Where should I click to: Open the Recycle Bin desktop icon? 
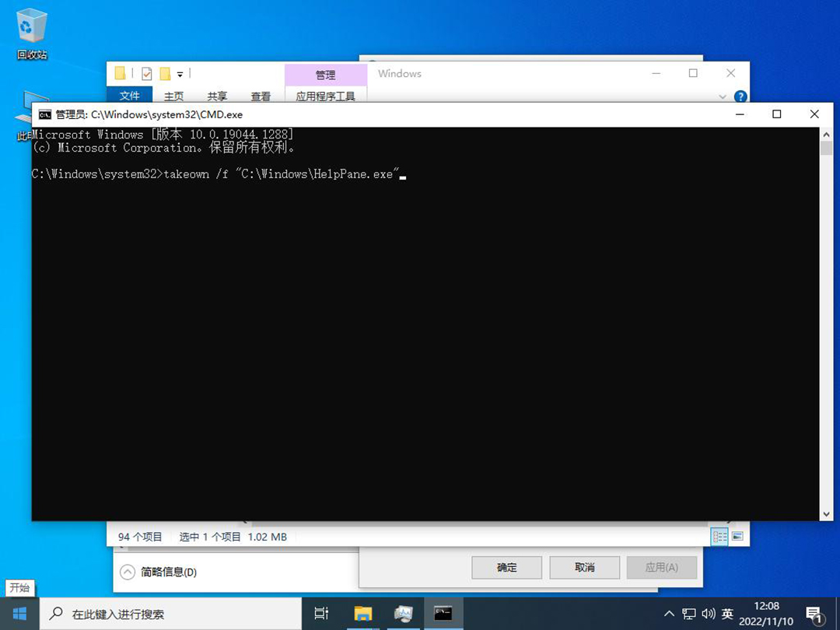click(x=32, y=35)
